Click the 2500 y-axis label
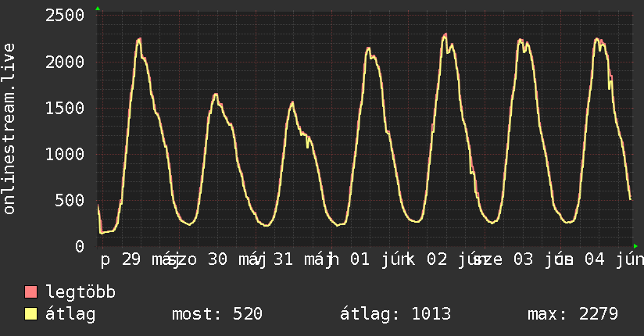644x336 pixels. 65,16
